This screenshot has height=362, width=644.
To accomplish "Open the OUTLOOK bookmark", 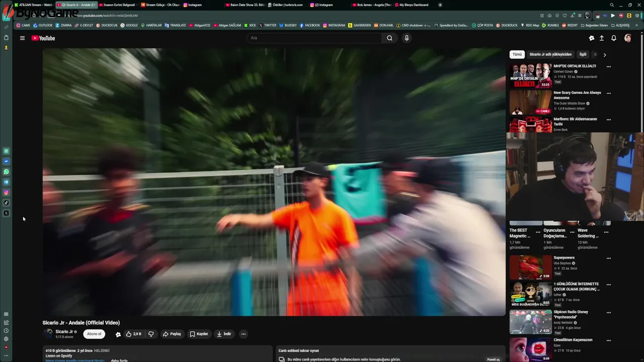I will click(43, 25).
